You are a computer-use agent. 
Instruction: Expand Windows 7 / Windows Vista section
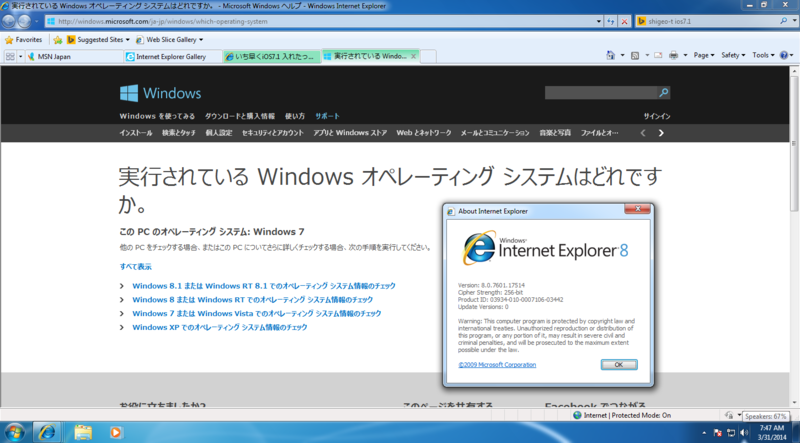256,313
